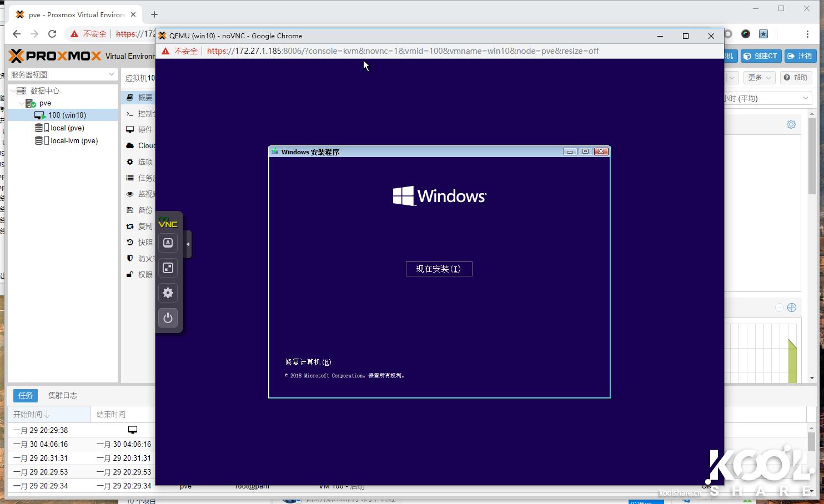Collapse the noVNC control bar handle
Viewport: 824px width, 504px height.
click(188, 244)
